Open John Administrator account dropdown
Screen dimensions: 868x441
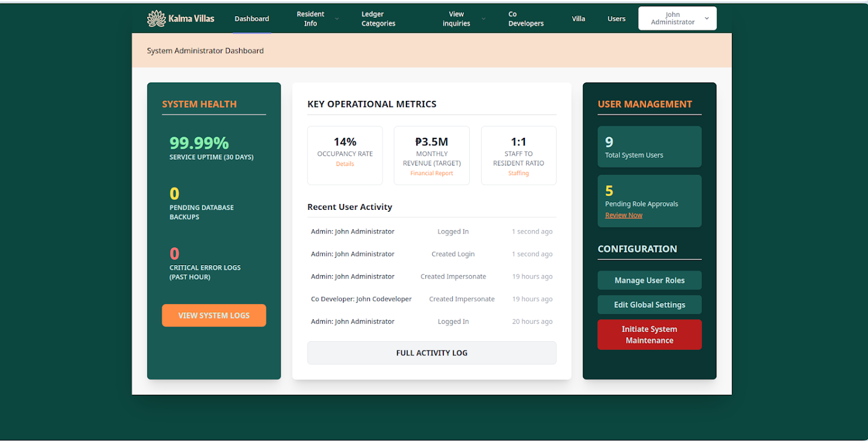[x=678, y=18]
